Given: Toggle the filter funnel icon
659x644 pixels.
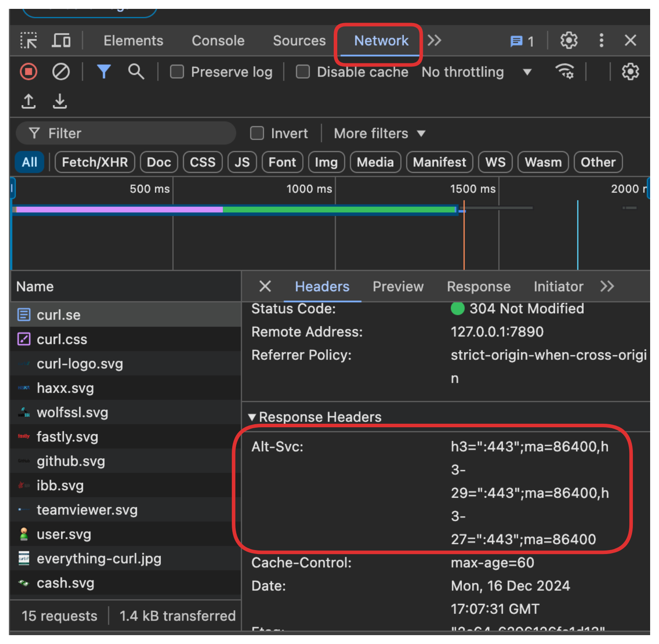Looking at the screenshot, I should pos(104,72).
